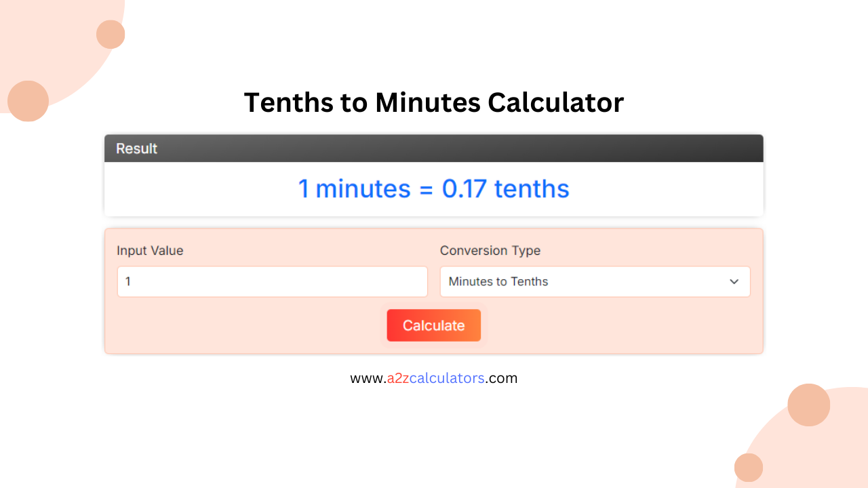
Task: Click the 'Input Value' field label
Action: click(150, 251)
